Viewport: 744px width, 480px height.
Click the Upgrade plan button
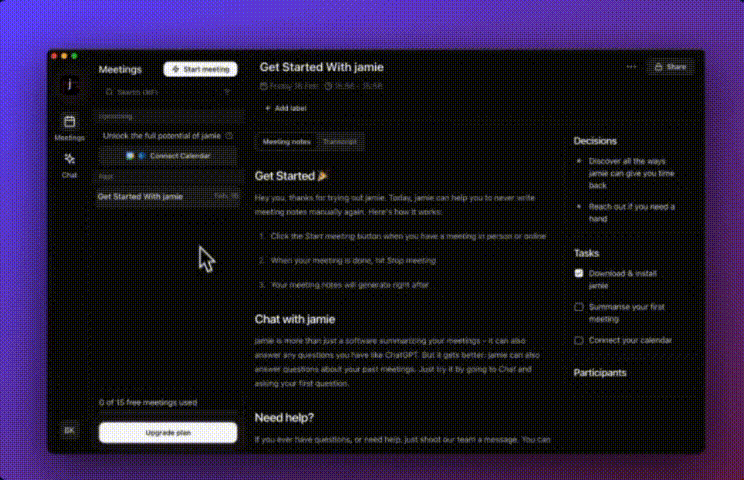(x=168, y=433)
